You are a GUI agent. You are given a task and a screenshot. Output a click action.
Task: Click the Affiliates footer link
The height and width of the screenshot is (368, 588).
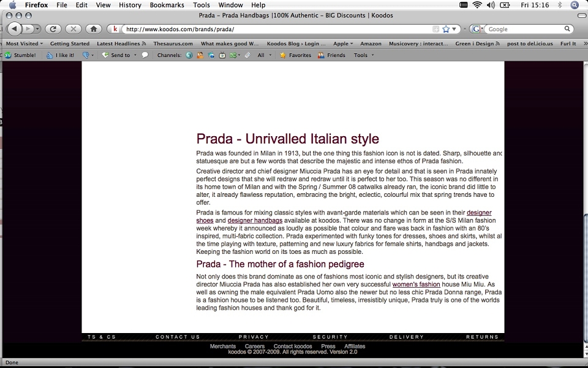coord(355,346)
